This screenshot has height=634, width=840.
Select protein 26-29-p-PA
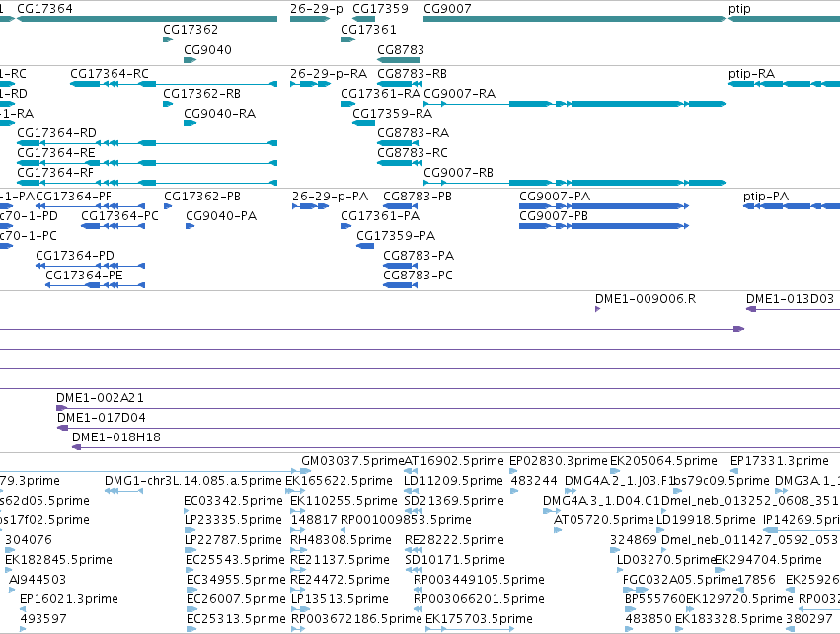[330, 197]
